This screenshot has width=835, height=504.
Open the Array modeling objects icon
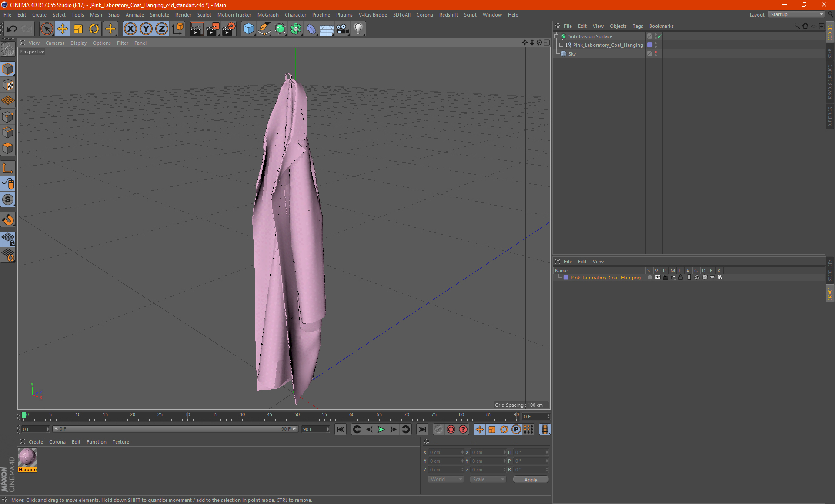tap(296, 29)
